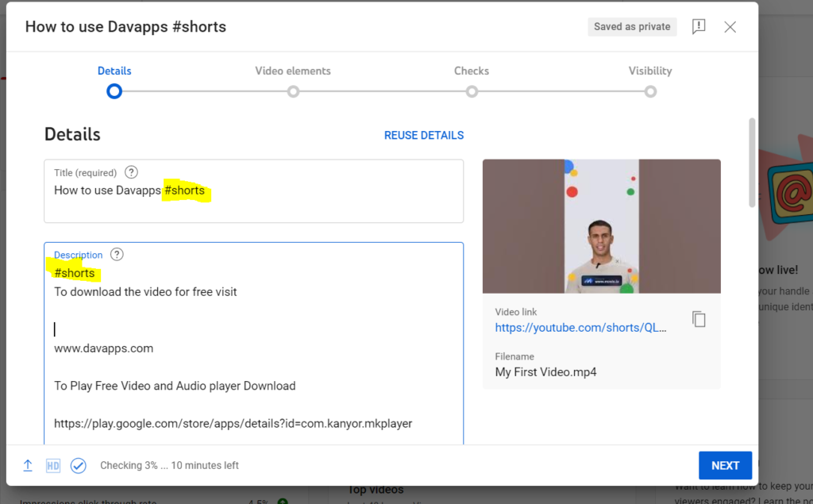The height and width of the screenshot is (504, 813).
Task: Click the HD processing status icon
Action: (x=53, y=466)
